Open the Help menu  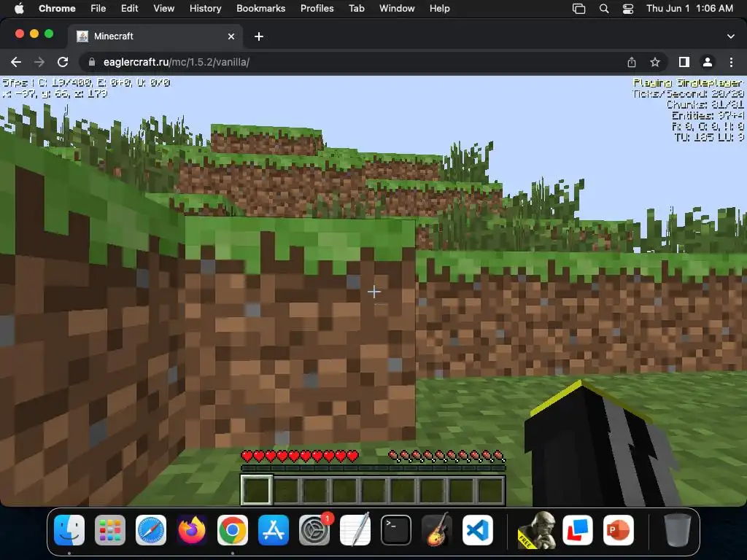tap(439, 8)
